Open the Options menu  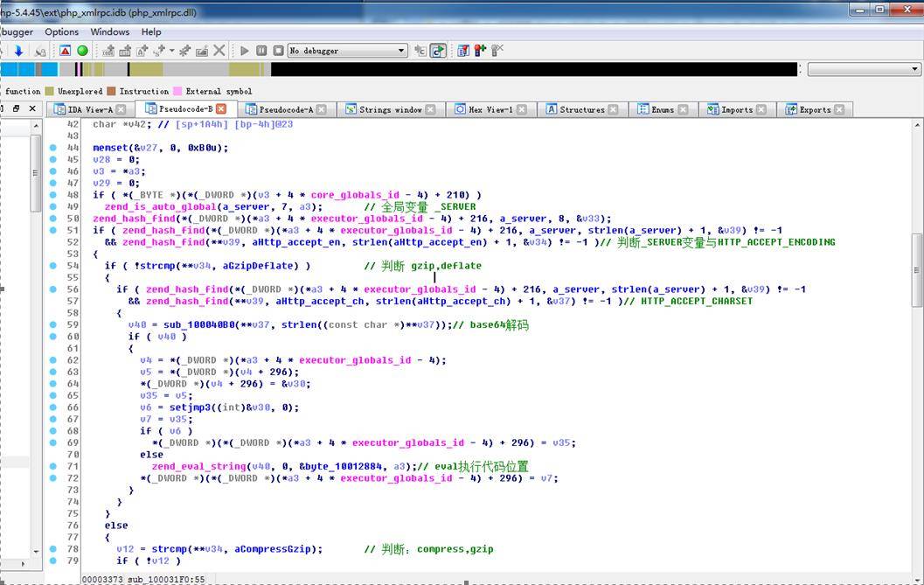61,31
